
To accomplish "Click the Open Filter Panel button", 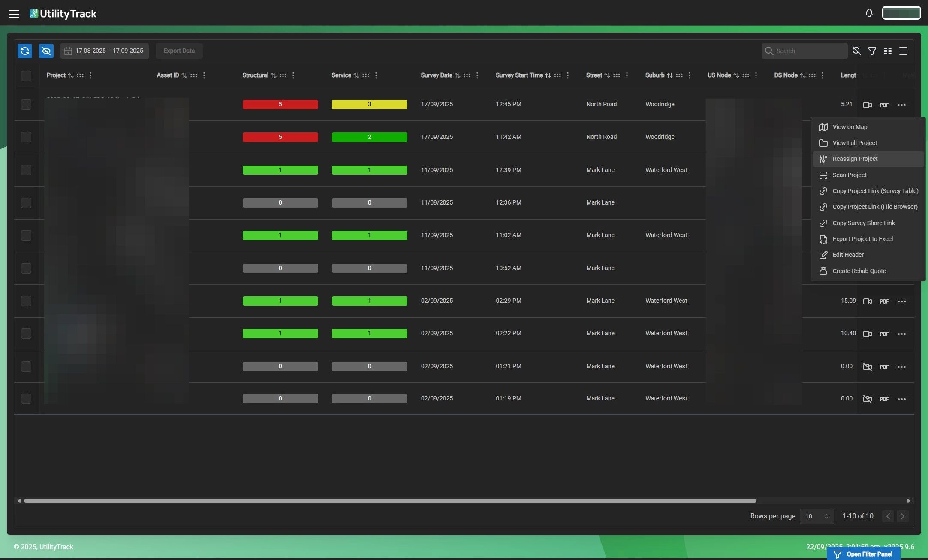I will point(863,554).
